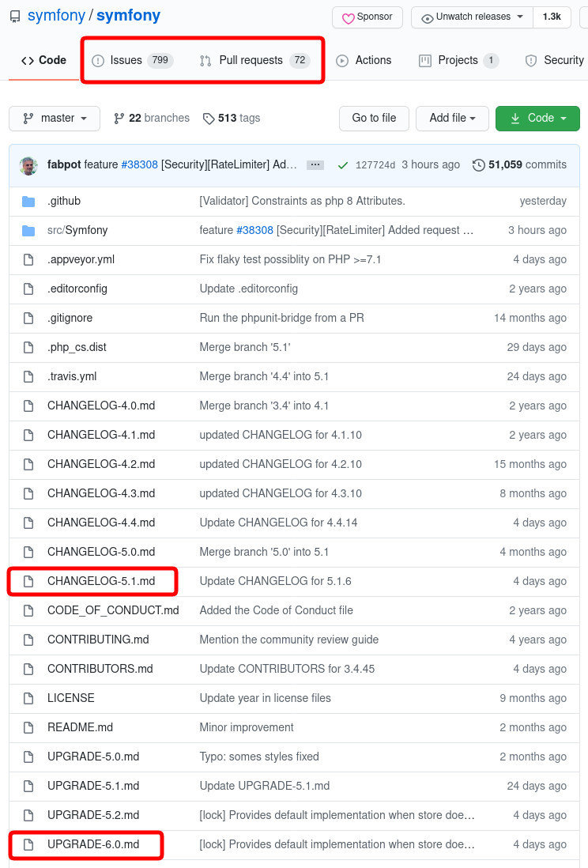Click the file icon next to CHANGELOG-4.2.md
588x868 pixels.
28,465
